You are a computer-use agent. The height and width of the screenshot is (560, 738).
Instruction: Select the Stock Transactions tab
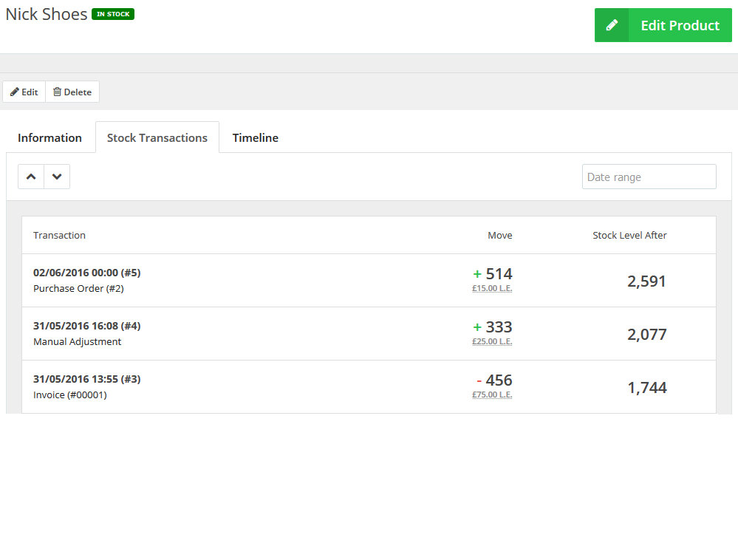point(157,138)
